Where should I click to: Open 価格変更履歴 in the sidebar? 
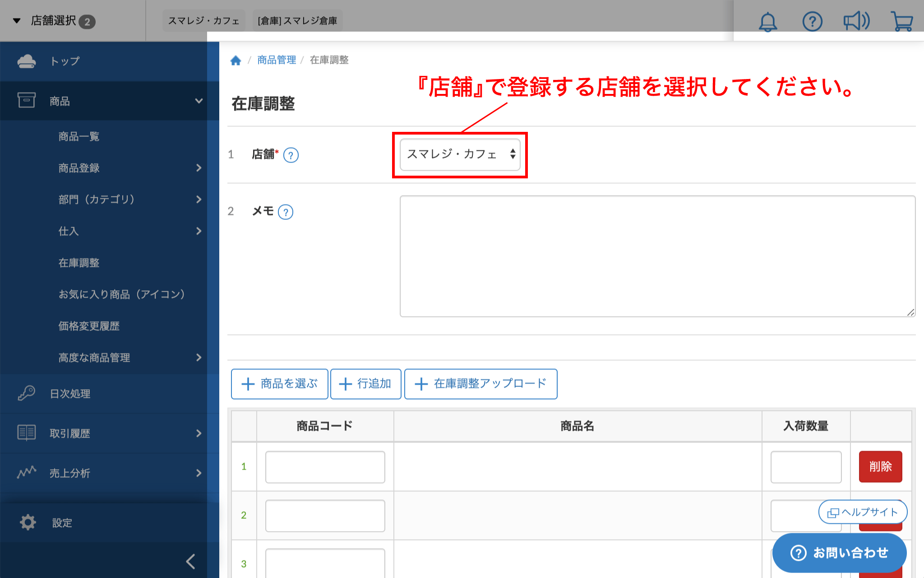tap(89, 326)
